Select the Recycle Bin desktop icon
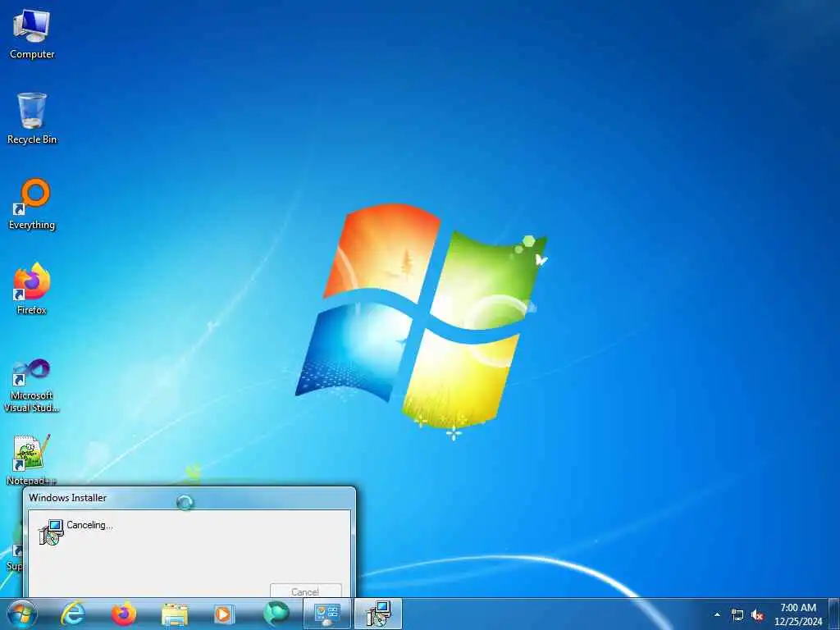Screen dimensions: 840x630 [x=32, y=118]
